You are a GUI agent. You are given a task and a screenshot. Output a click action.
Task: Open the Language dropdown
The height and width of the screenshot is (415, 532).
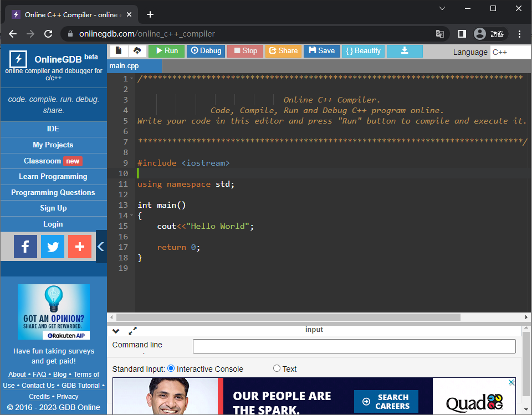[x=510, y=52]
